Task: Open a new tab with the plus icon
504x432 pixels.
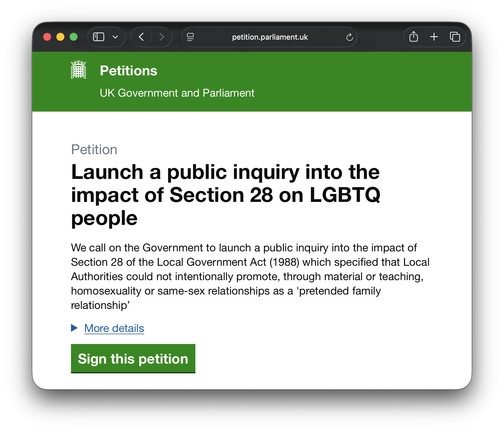Action: 434,37
